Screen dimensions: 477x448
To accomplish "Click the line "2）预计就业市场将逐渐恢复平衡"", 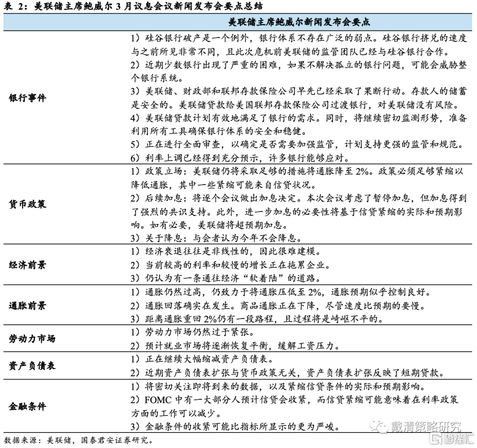I will click(235, 346).
